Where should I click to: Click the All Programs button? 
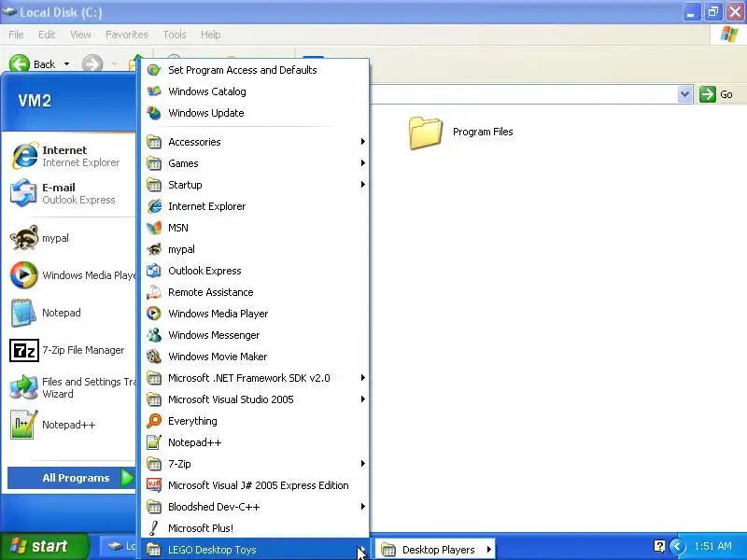pyautogui.click(x=71, y=478)
